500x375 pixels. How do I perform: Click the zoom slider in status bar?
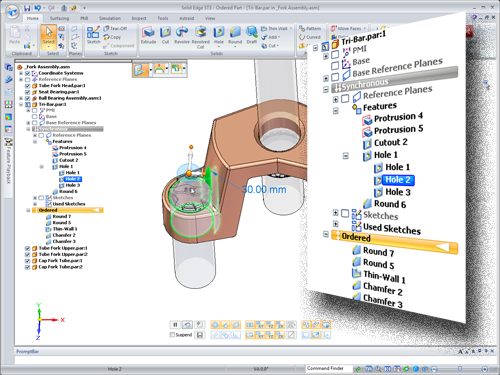460,369
